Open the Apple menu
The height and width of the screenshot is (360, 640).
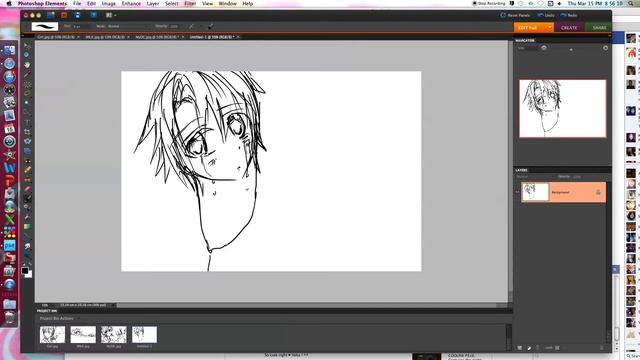coord(9,3)
